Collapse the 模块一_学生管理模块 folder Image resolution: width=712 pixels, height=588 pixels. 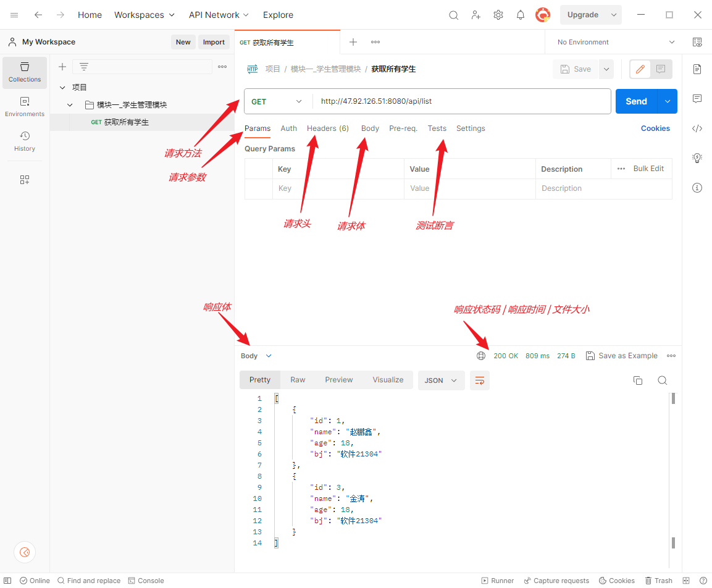tap(70, 105)
